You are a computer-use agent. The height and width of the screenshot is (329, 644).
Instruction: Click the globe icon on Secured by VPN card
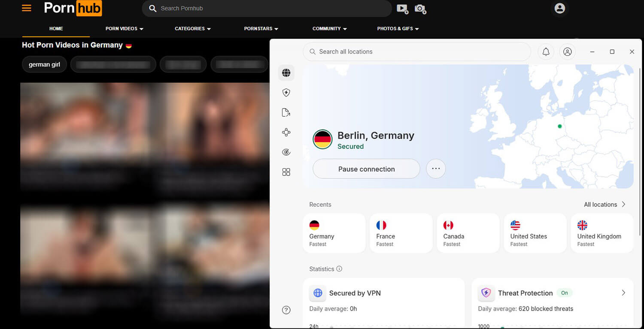click(318, 293)
